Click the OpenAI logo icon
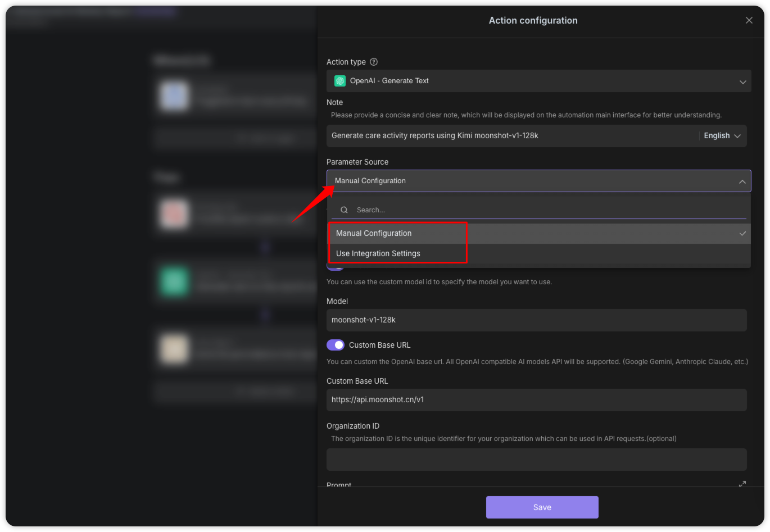Viewport: 770px width, 532px height. point(340,81)
